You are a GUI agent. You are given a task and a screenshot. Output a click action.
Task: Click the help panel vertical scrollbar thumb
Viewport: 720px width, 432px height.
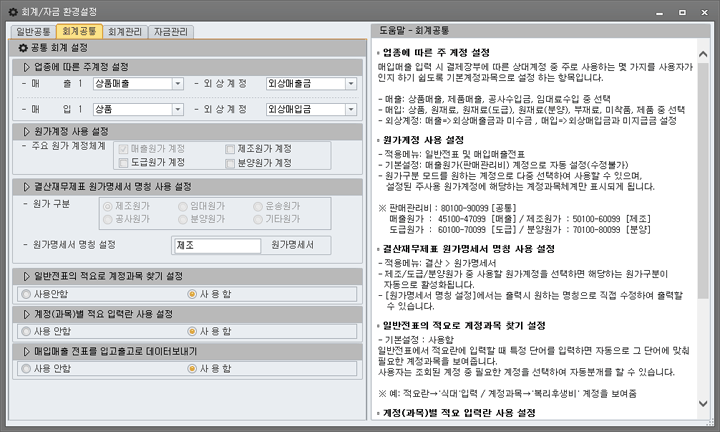(703, 180)
